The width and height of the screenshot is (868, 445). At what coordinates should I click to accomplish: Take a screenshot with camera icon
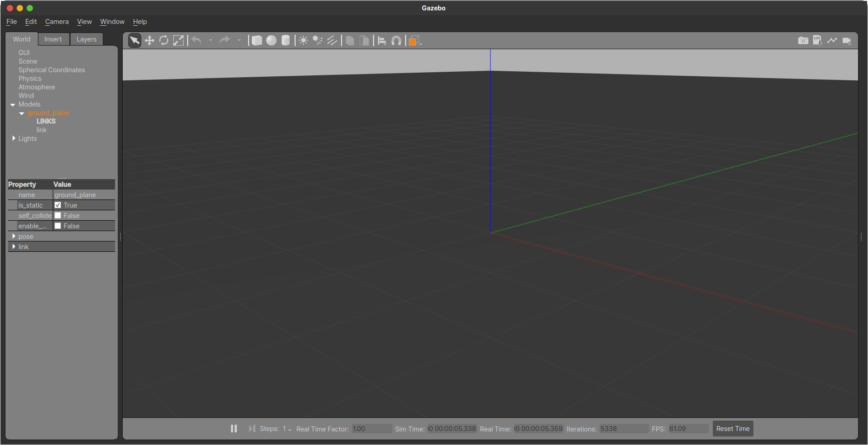(x=803, y=41)
